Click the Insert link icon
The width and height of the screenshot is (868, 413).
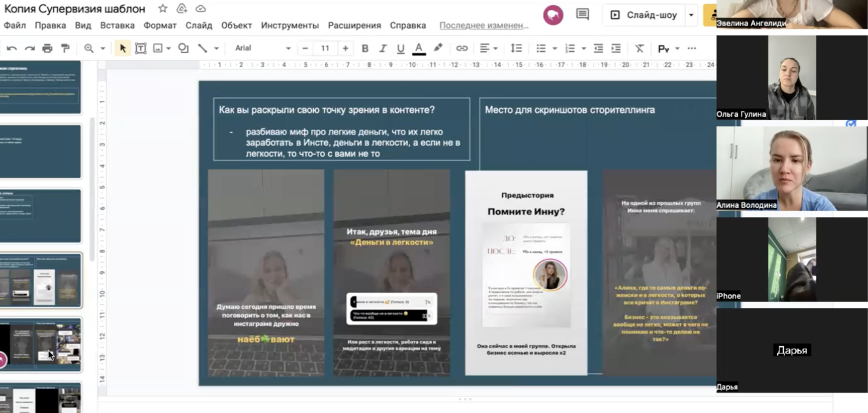(x=462, y=49)
